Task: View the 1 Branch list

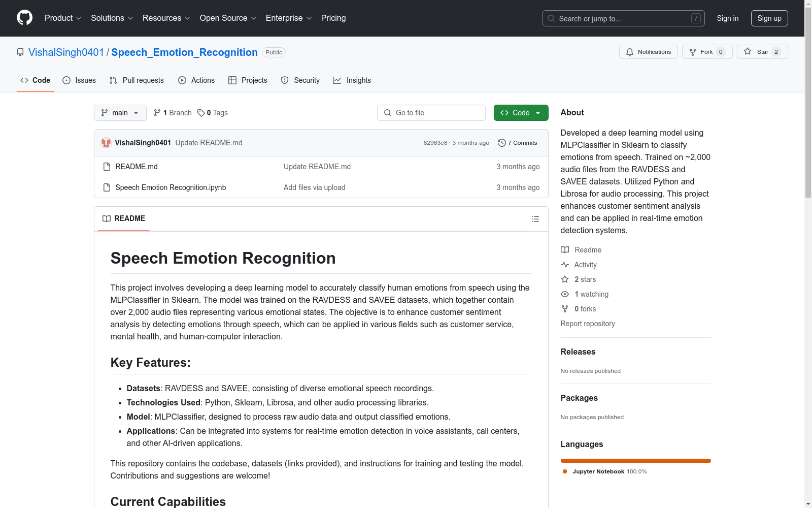Action: 173,113
